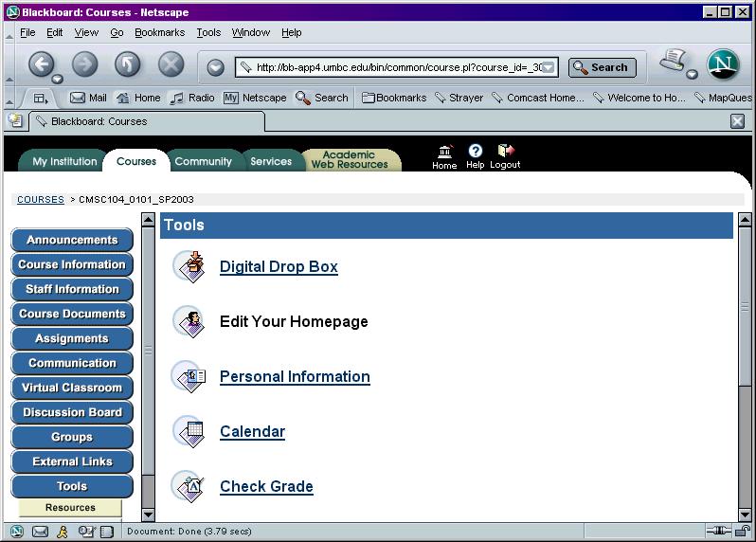Open the Help menu in menu bar
756x542 pixels.
pyautogui.click(x=291, y=33)
